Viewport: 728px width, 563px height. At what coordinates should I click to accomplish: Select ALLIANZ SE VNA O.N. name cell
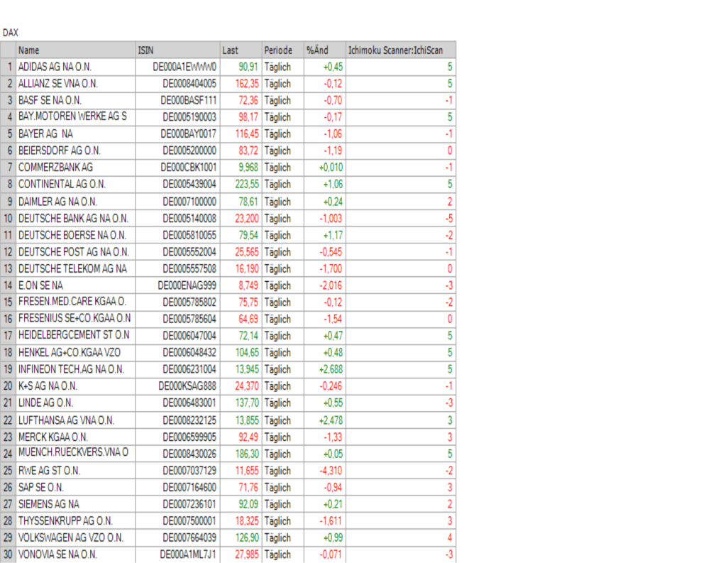pyautogui.click(x=76, y=84)
